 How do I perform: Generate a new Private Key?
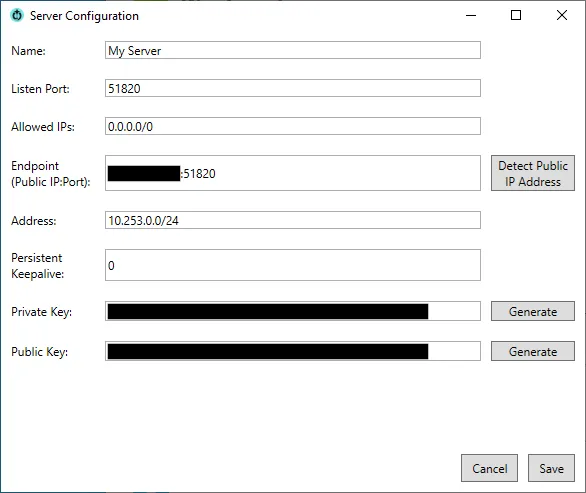point(533,311)
